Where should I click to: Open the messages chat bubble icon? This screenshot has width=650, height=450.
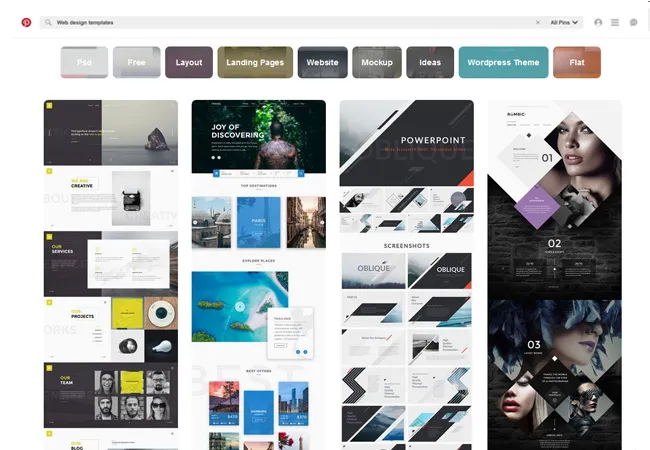[633, 22]
